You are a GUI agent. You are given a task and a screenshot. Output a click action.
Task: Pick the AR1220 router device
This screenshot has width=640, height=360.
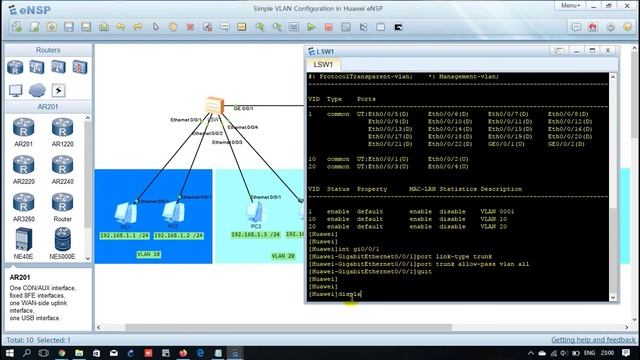[x=62, y=132]
